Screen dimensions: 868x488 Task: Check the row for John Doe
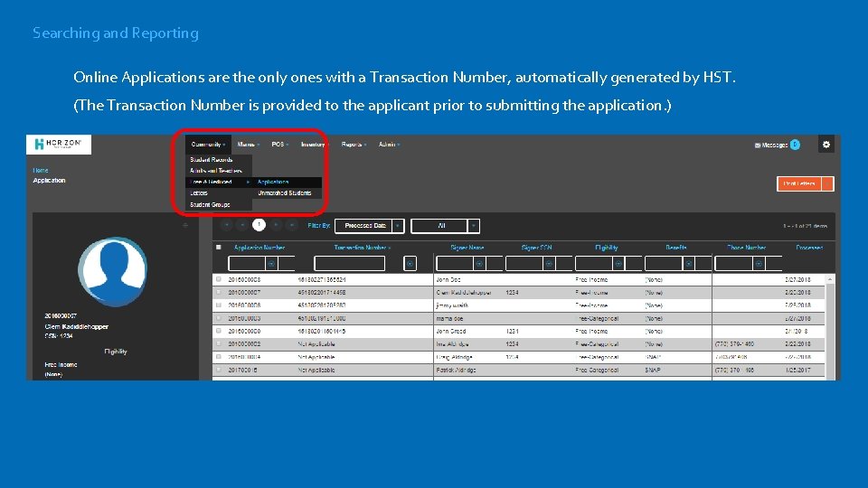219,279
